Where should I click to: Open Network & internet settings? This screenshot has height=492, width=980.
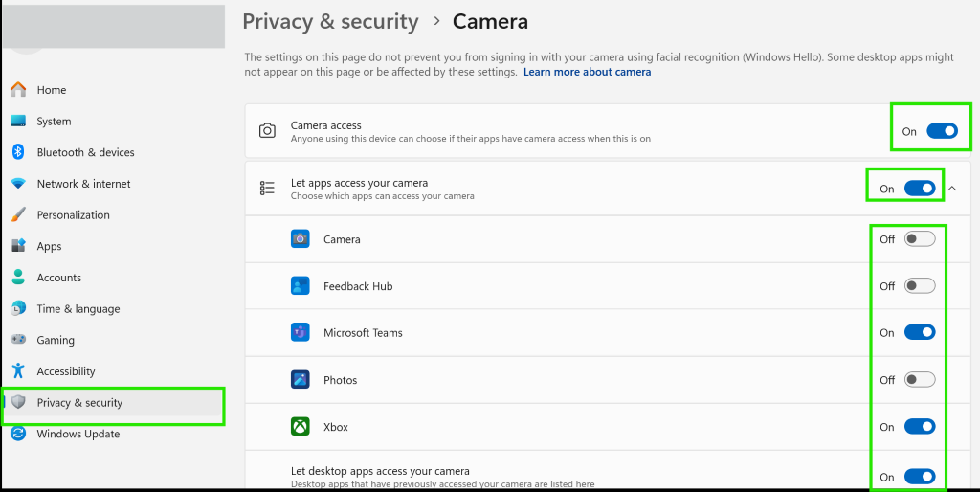tap(83, 184)
